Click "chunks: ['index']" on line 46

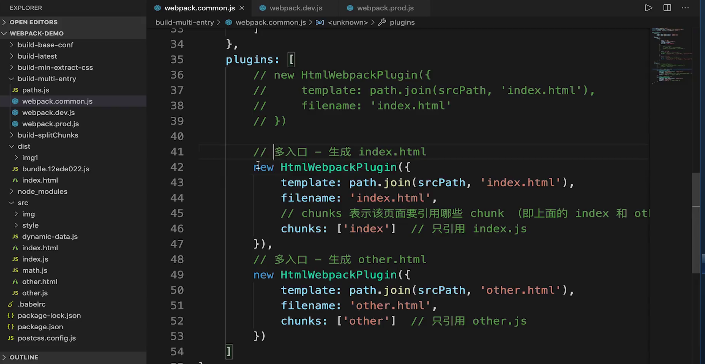point(338,229)
